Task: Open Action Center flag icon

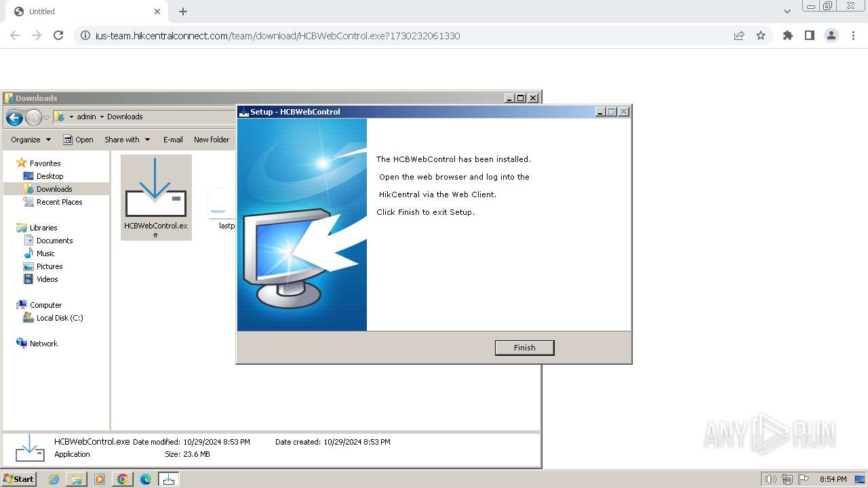Action: pos(804,479)
